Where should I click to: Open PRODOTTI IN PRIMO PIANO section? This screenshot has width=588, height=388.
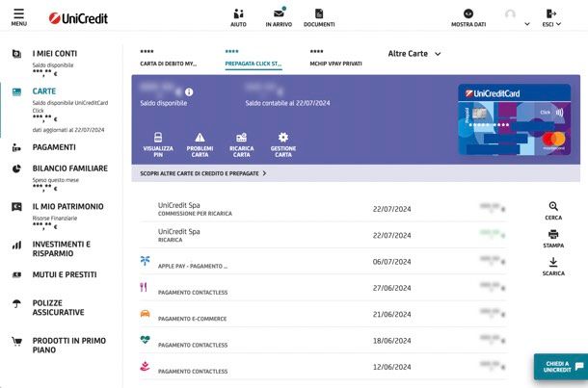coord(69,345)
